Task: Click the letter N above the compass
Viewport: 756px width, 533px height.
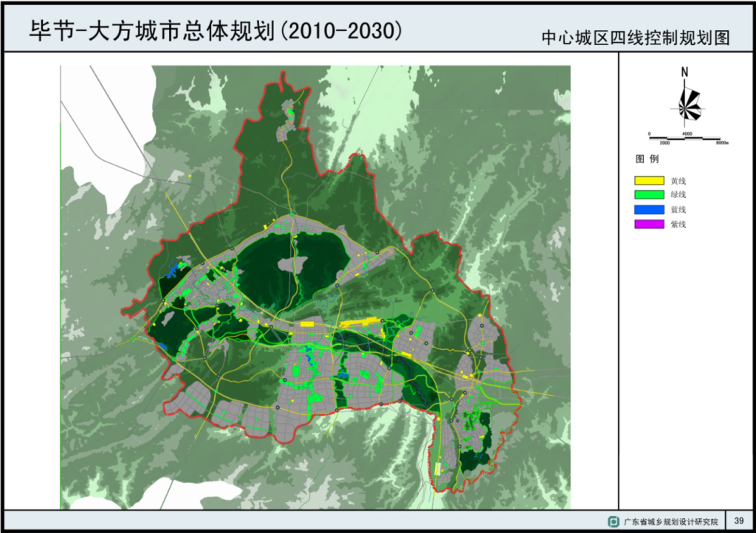Action: (685, 72)
